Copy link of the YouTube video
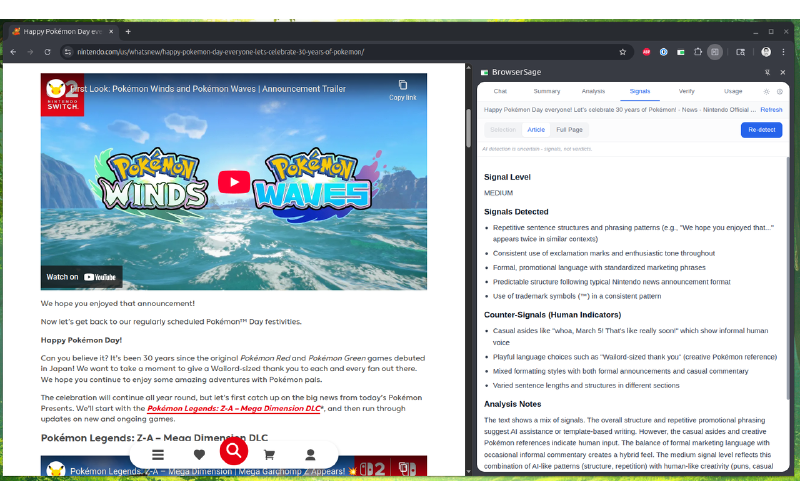 pos(403,90)
